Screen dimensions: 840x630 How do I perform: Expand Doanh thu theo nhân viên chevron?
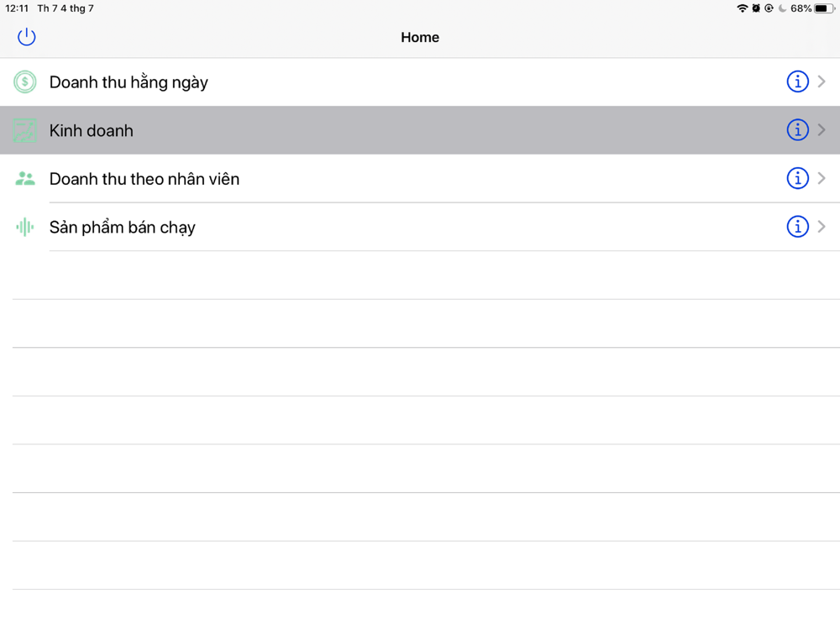coord(822,178)
